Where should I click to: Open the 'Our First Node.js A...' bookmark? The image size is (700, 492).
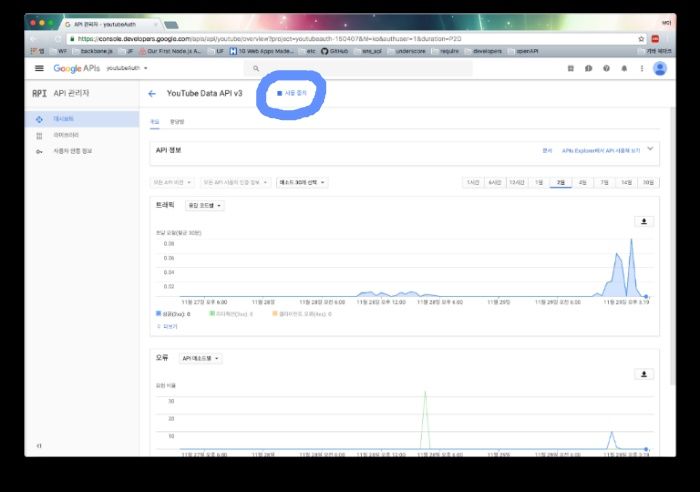[170, 51]
